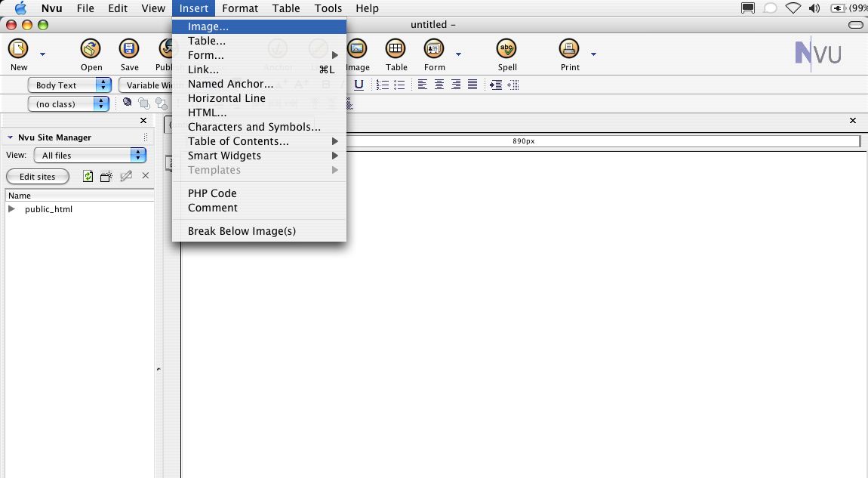Toggle align center for the paragraph
This screenshot has width=868, height=478.
(x=439, y=85)
